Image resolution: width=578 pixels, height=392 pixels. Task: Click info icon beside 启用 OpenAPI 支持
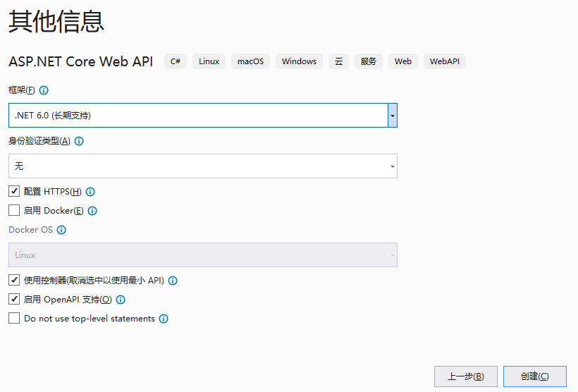[x=121, y=300]
